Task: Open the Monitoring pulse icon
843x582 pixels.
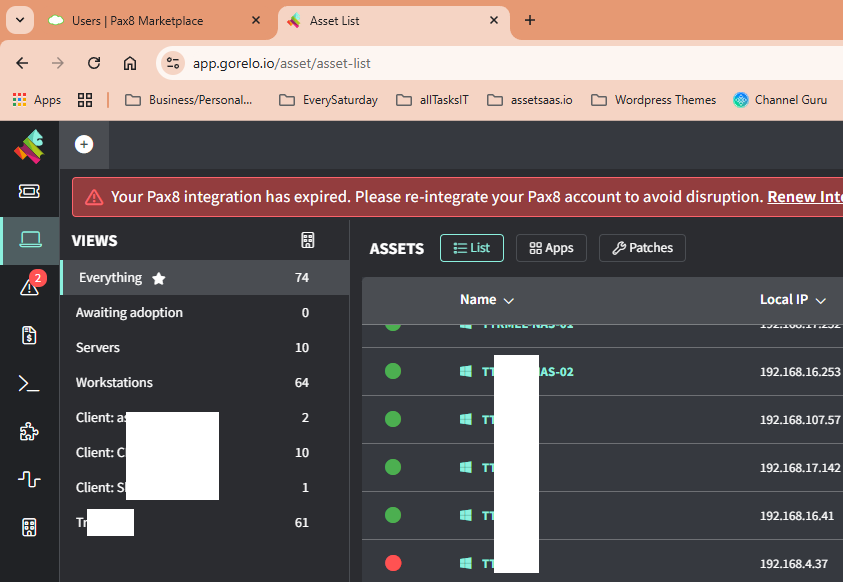Action: click(29, 479)
